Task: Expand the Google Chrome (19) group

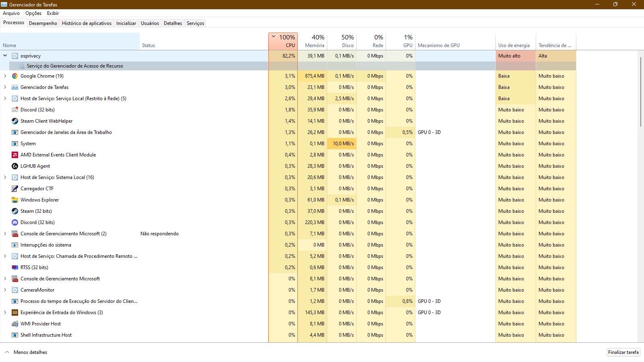Action: (x=5, y=76)
